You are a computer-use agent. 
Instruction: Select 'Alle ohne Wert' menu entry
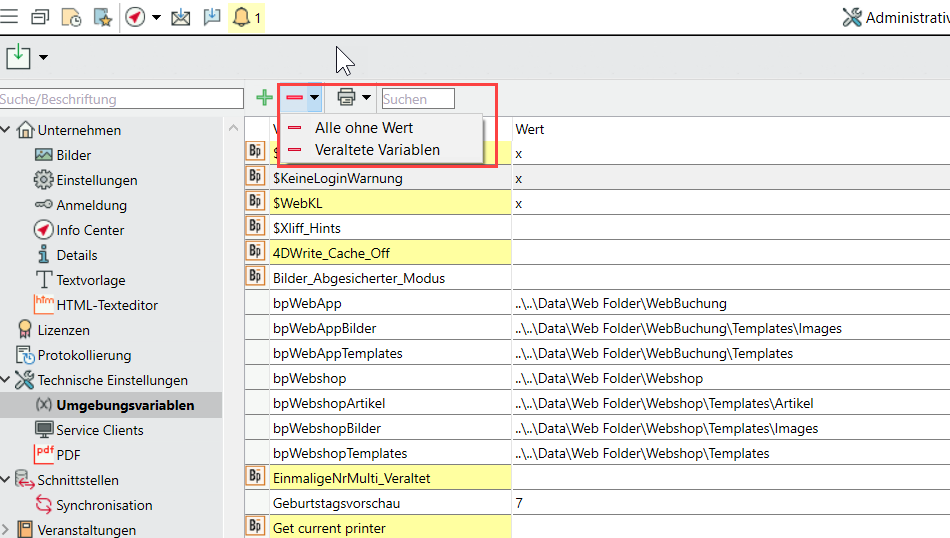click(x=363, y=128)
